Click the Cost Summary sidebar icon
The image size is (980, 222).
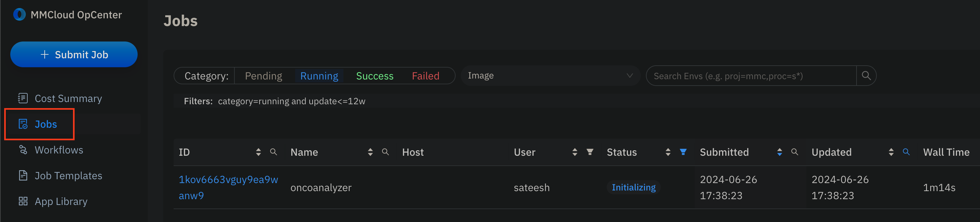point(23,98)
